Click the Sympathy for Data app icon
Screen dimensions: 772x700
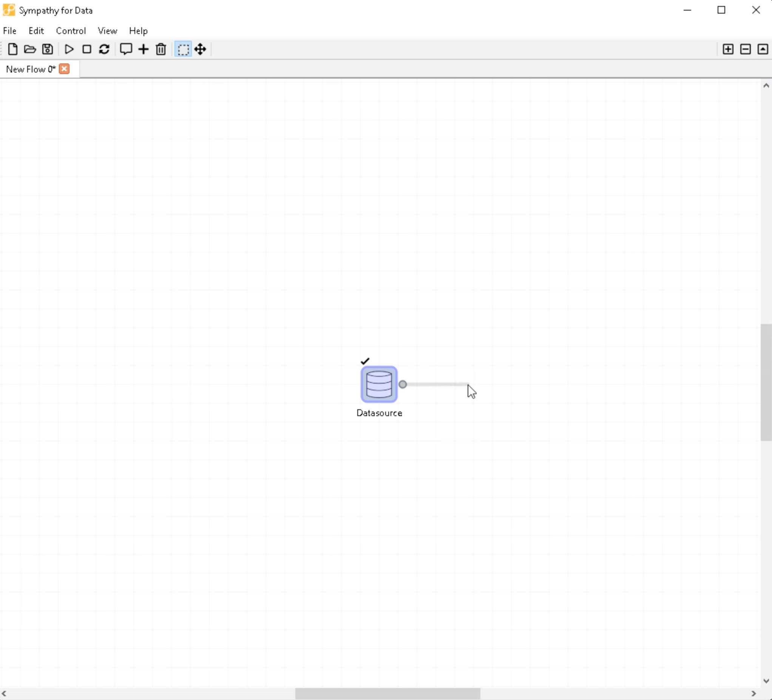9,10
